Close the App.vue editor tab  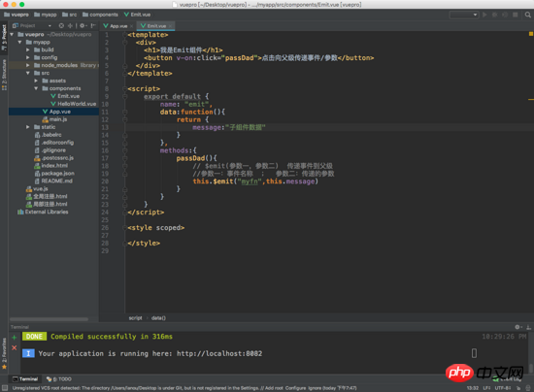(x=131, y=26)
